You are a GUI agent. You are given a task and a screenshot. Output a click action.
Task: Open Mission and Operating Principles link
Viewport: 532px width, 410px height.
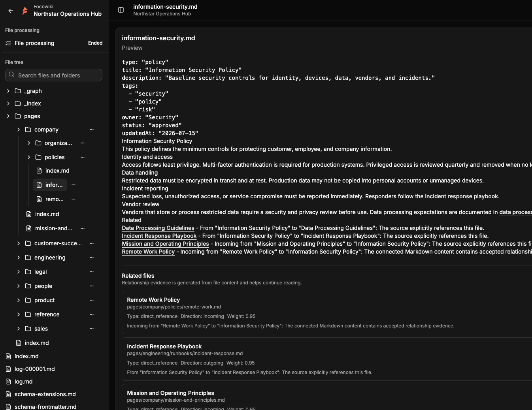coord(165,244)
